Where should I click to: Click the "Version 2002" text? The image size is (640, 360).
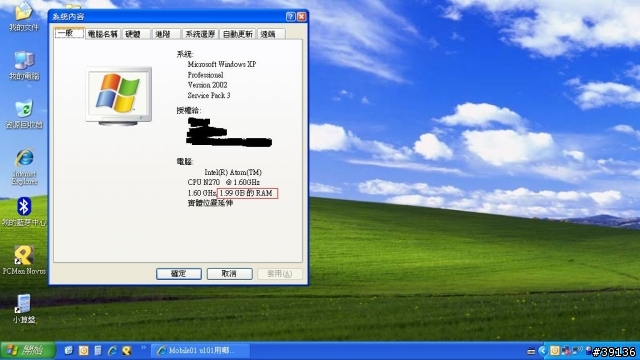click(207, 85)
